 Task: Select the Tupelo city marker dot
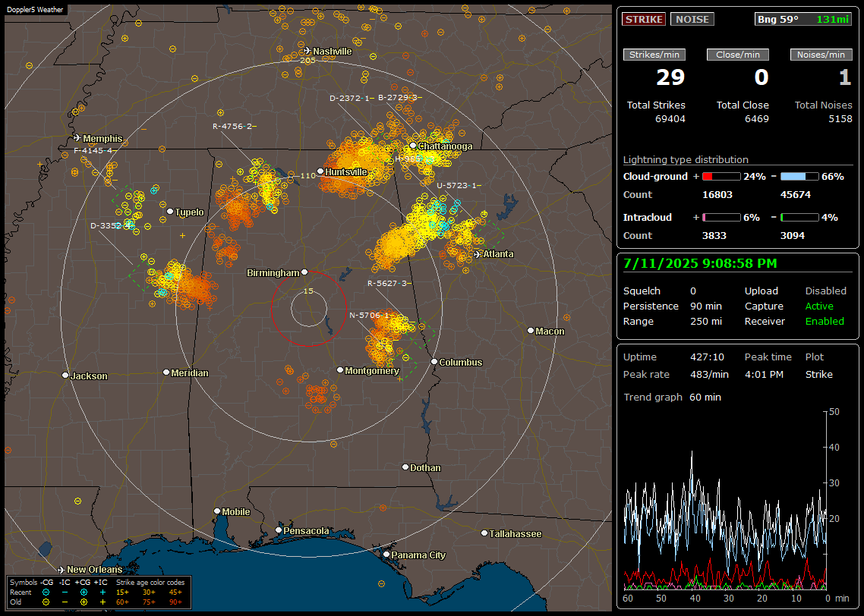click(170, 212)
